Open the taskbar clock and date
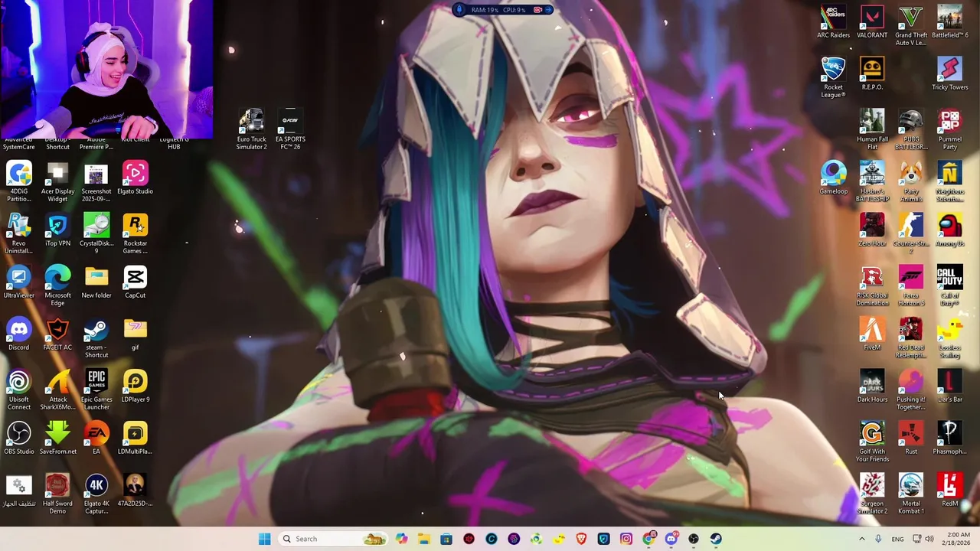 [x=959, y=539]
